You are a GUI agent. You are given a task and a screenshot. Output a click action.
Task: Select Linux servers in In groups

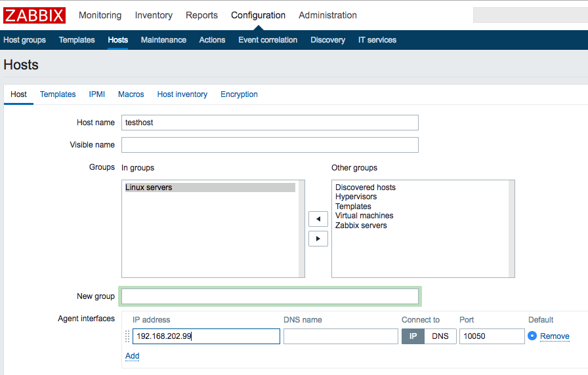click(x=210, y=187)
